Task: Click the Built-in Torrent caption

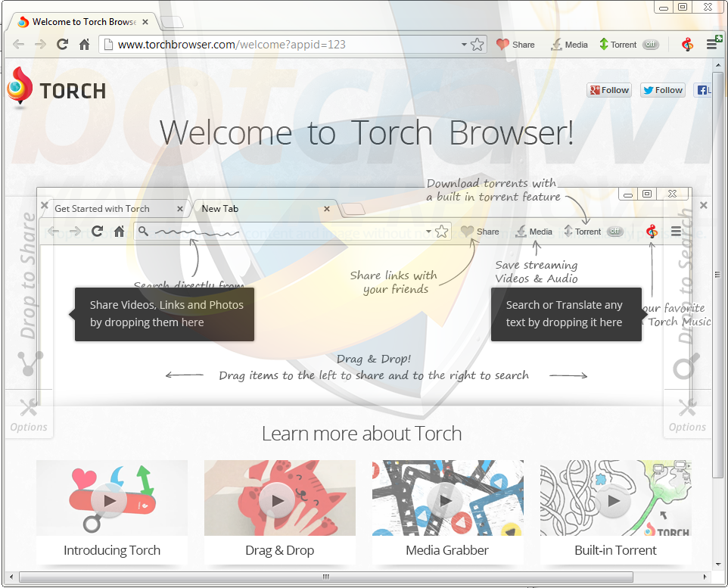Action: pos(616,550)
